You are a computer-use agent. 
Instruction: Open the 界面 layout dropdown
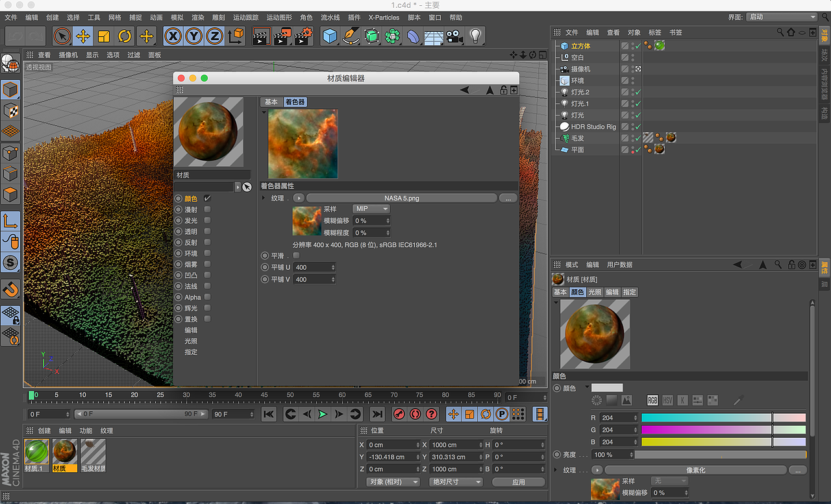pyautogui.click(x=782, y=17)
